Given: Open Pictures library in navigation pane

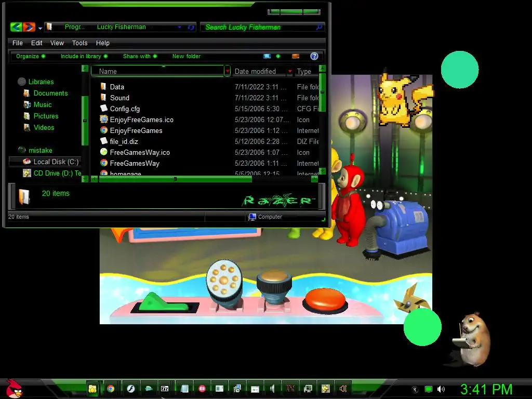Looking at the screenshot, I should pyautogui.click(x=46, y=116).
